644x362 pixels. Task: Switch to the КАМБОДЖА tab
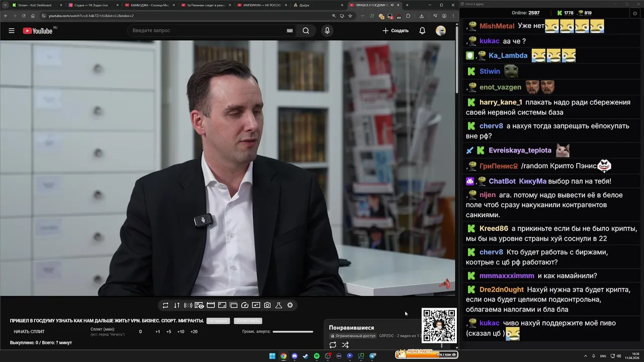(150, 5)
